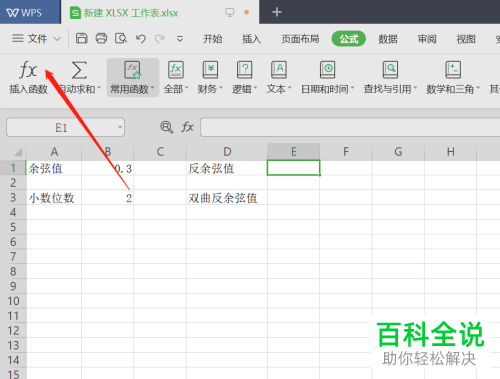This screenshot has width=500, height=379.
Task: Click cell B1 containing 0.3
Action: point(108,168)
